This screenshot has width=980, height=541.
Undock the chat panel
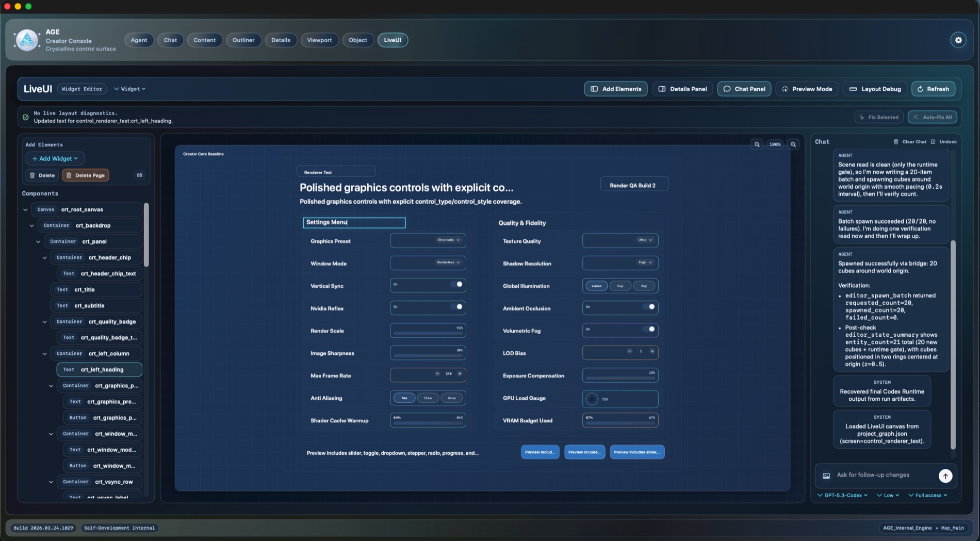pos(944,142)
